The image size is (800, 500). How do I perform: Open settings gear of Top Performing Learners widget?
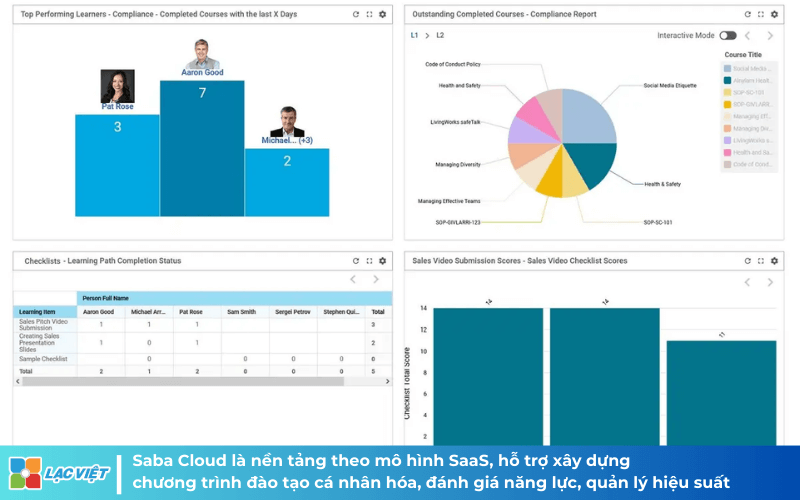click(382, 15)
